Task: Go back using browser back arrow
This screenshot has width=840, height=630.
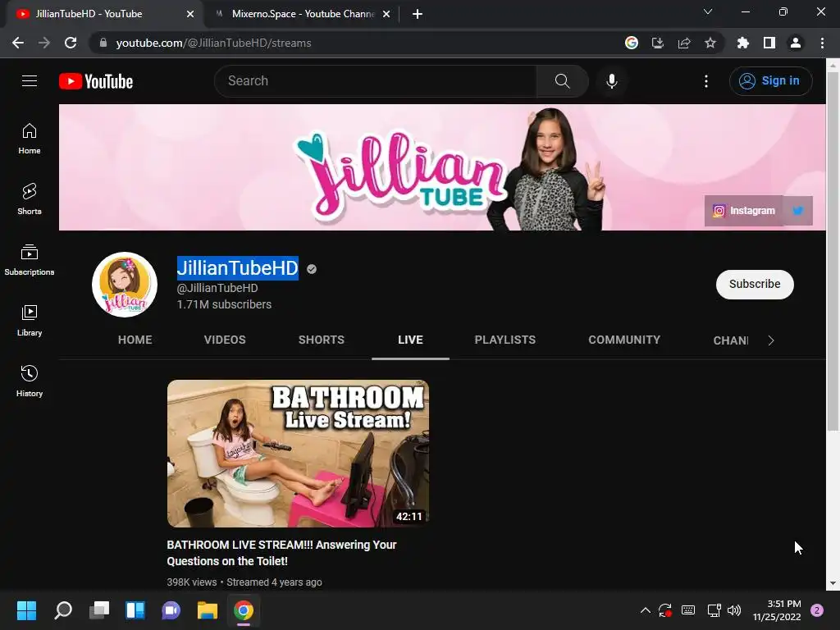Action: tap(18, 43)
